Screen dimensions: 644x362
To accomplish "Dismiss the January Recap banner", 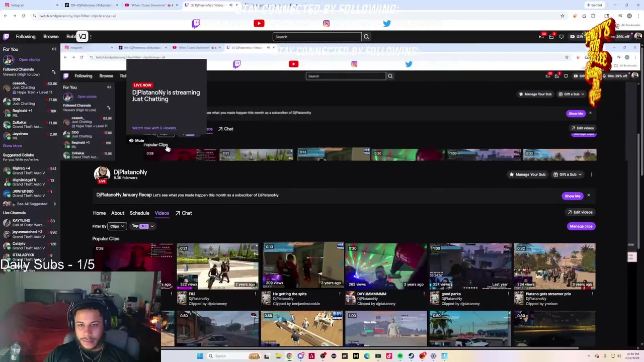I will [x=588, y=196].
